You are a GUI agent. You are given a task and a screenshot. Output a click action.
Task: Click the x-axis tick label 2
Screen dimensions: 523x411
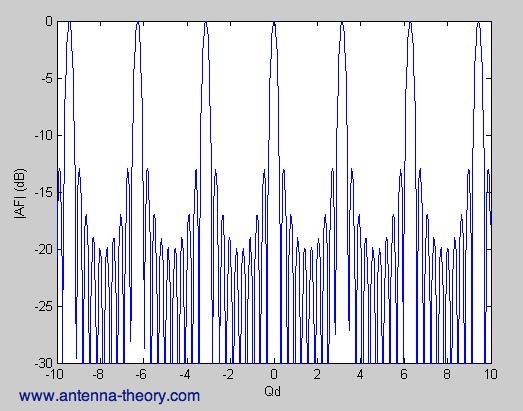tap(317, 374)
